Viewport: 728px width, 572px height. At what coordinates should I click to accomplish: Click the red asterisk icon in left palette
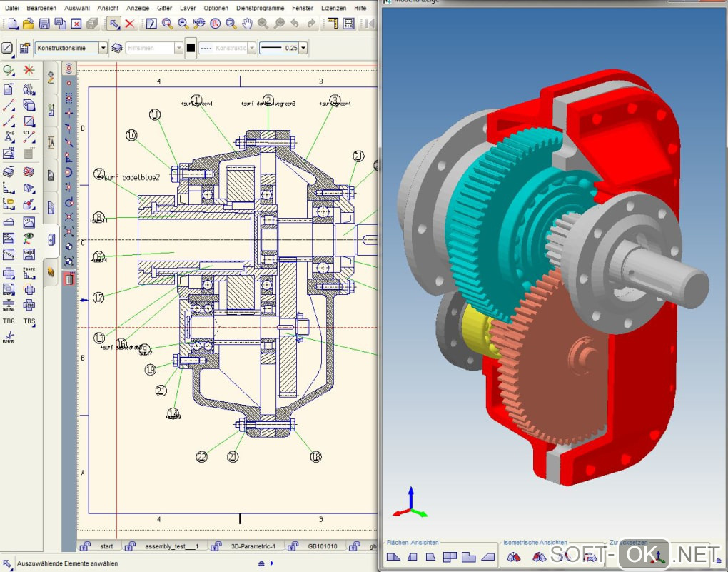click(29, 70)
